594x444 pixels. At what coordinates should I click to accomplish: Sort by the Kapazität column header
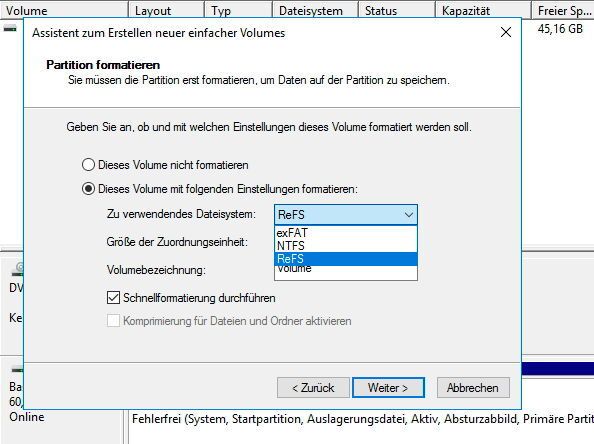point(483,10)
